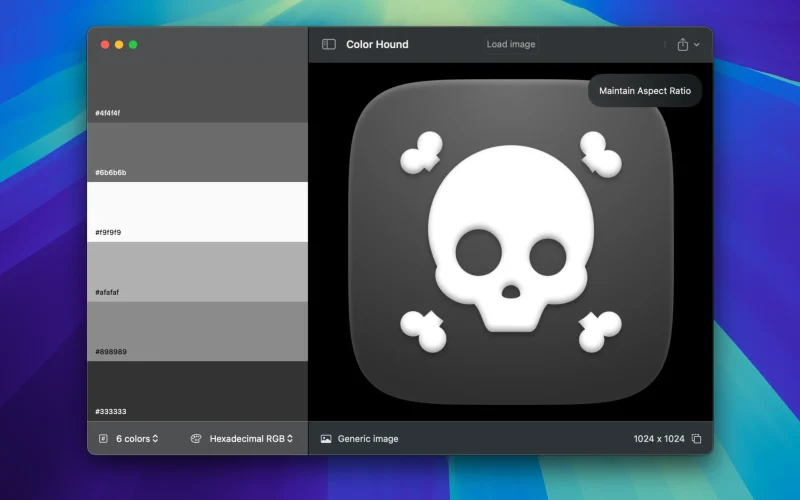Select the #333333 dark swatch

pos(197,391)
